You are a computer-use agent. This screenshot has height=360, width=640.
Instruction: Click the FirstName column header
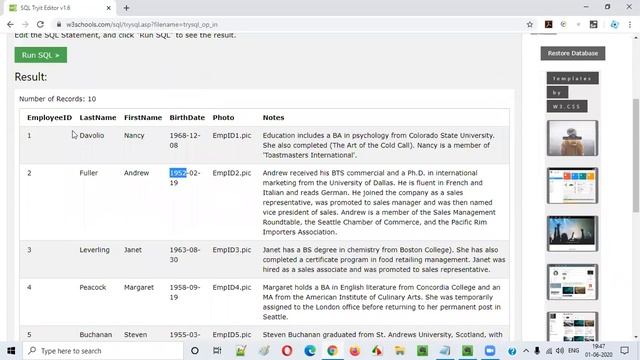point(143,118)
